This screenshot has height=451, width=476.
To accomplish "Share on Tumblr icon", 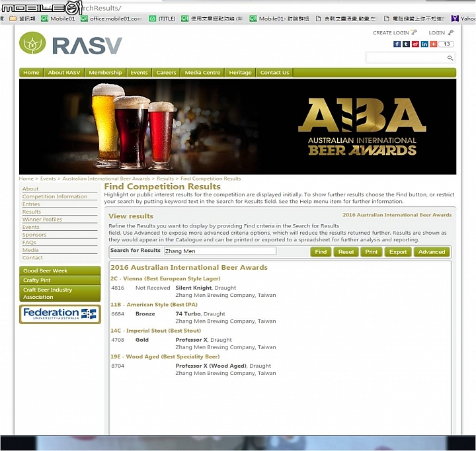I will [x=406, y=44].
